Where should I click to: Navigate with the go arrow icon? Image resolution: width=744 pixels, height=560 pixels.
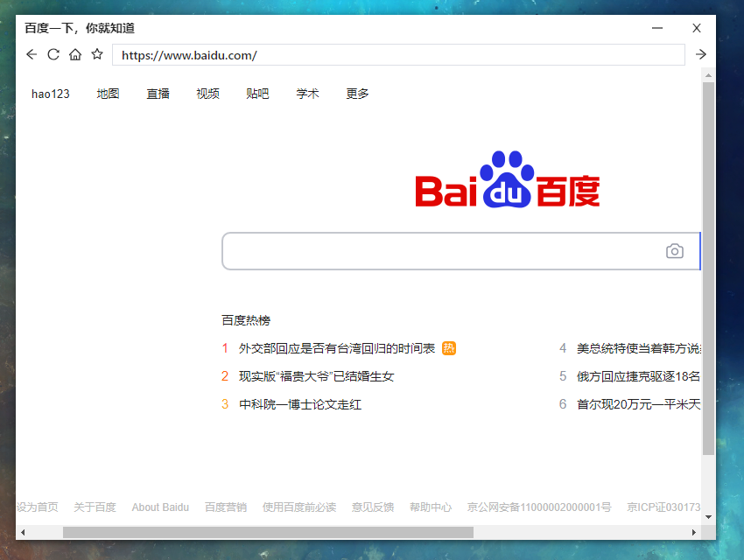click(x=701, y=54)
